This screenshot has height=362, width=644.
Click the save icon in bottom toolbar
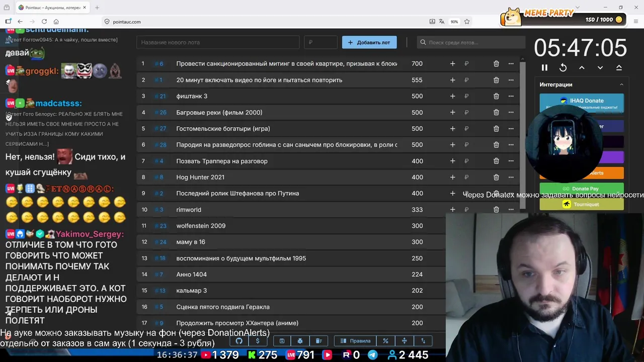(282, 341)
